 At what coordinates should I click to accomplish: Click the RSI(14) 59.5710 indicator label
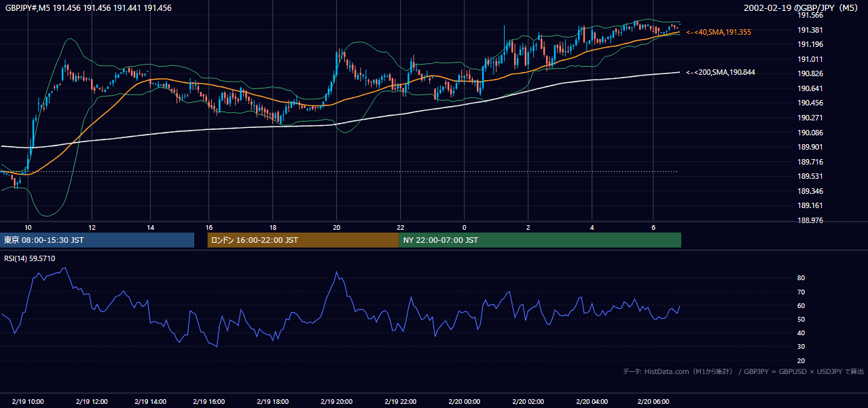click(30, 258)
